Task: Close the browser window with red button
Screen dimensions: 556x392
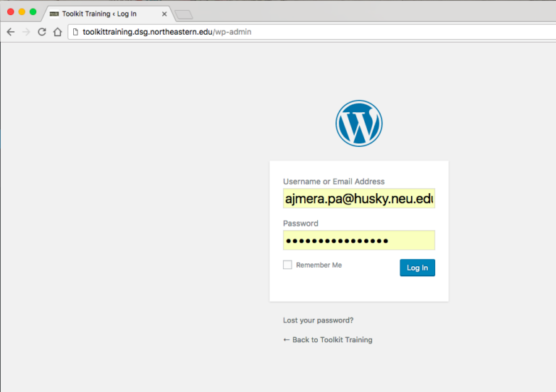Action: 11,12
